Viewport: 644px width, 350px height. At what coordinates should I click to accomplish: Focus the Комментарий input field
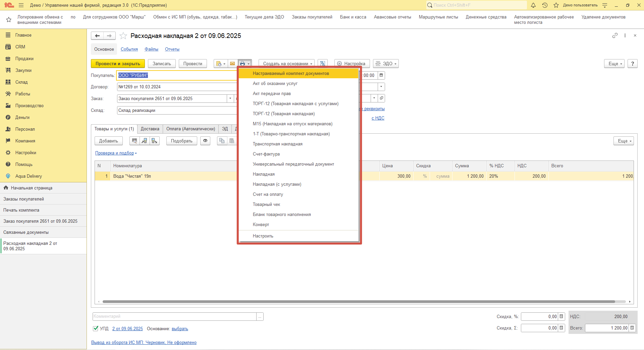[x=174, y=316]
